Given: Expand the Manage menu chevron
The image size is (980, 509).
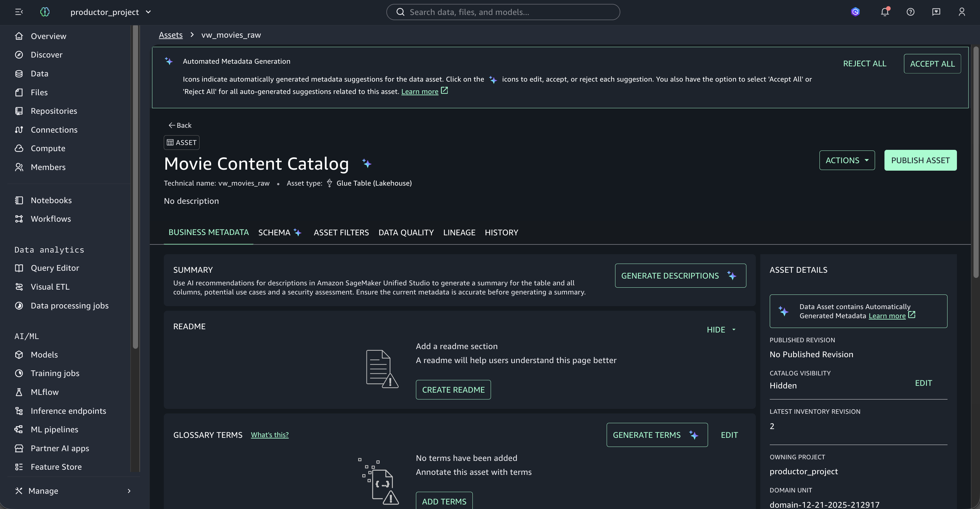Looking at the screenshot, I should 129,491.
